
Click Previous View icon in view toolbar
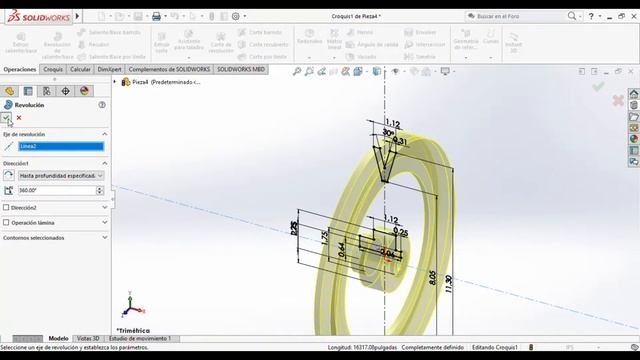click(x=321, y=71)
